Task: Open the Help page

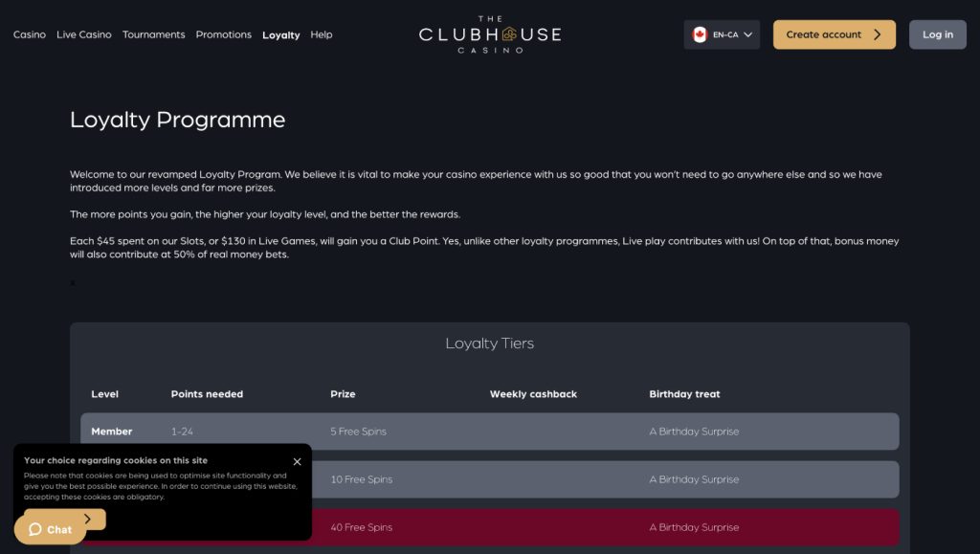Action: coord(322,34)
